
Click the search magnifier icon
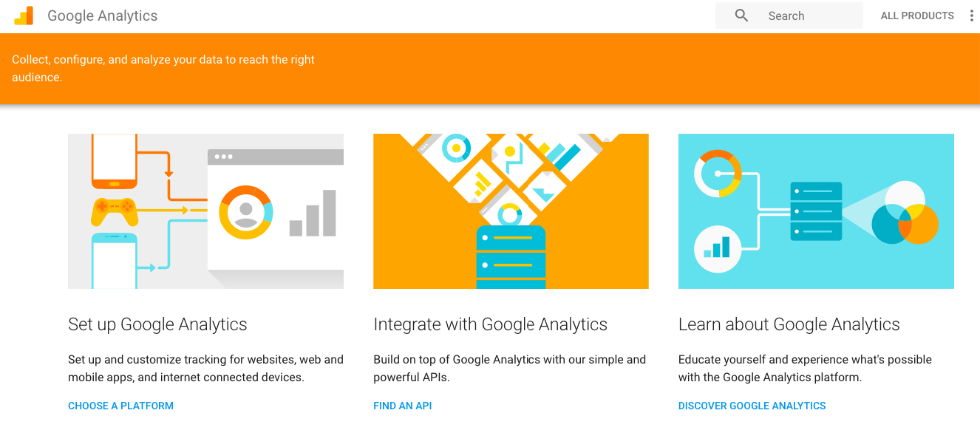pyautogui.click(x=741, y=16)
